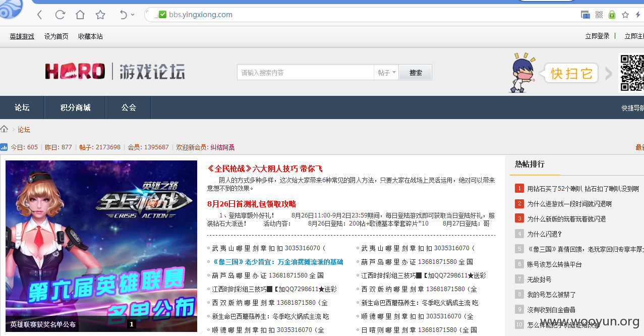644x336 pixels.
Task: Open right column post 日喀则哪里刻章
Action: (x=419, y=330)
